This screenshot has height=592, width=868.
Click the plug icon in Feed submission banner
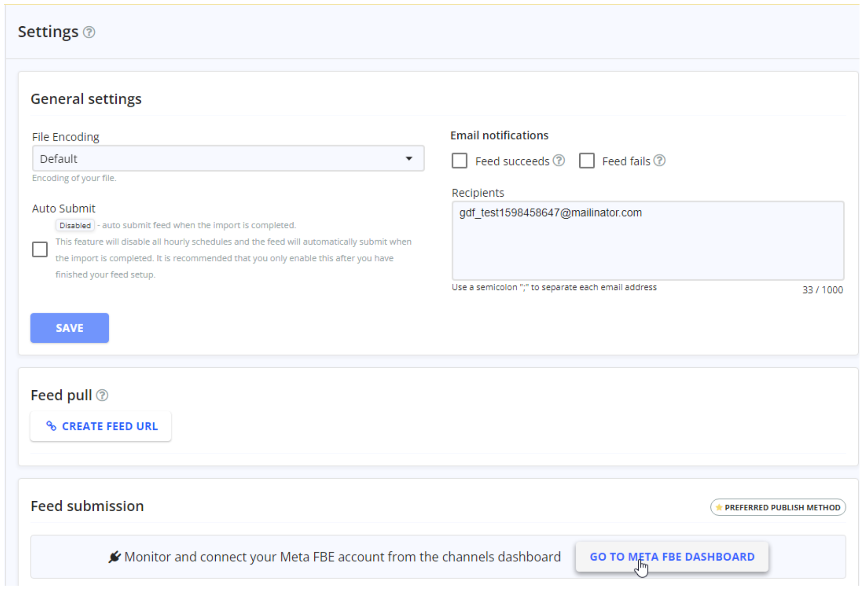114,558
